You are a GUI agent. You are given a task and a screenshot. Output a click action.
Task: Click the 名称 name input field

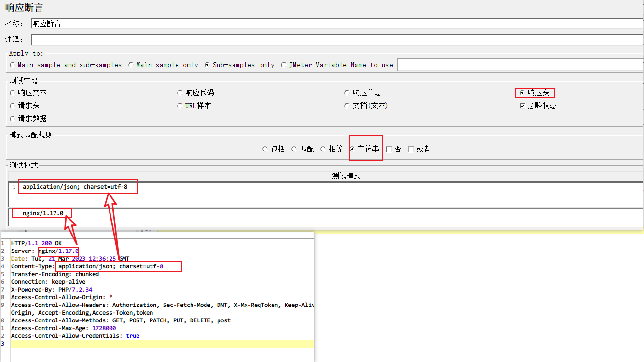tap(336, 24)
